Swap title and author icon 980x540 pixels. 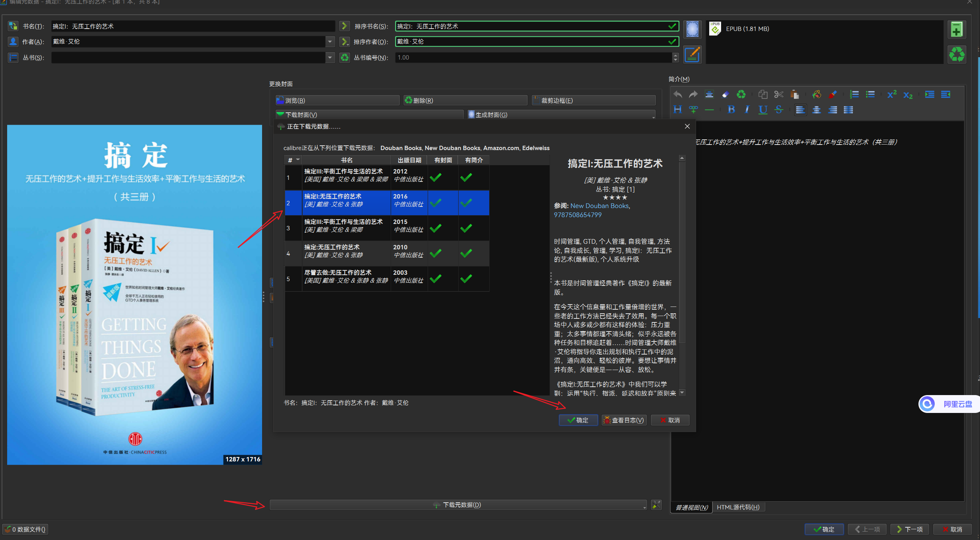click(13, 26)
